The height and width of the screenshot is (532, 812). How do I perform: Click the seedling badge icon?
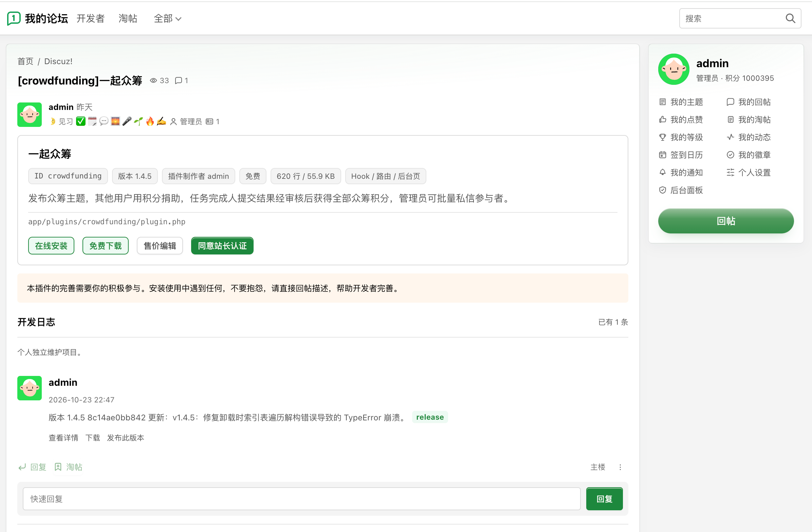point(139,121)
